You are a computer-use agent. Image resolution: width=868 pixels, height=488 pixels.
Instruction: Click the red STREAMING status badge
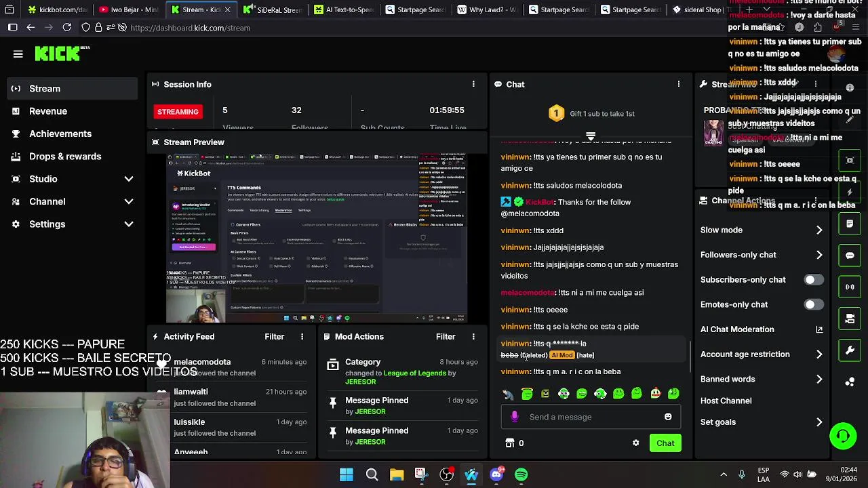[x=178, y=112]
